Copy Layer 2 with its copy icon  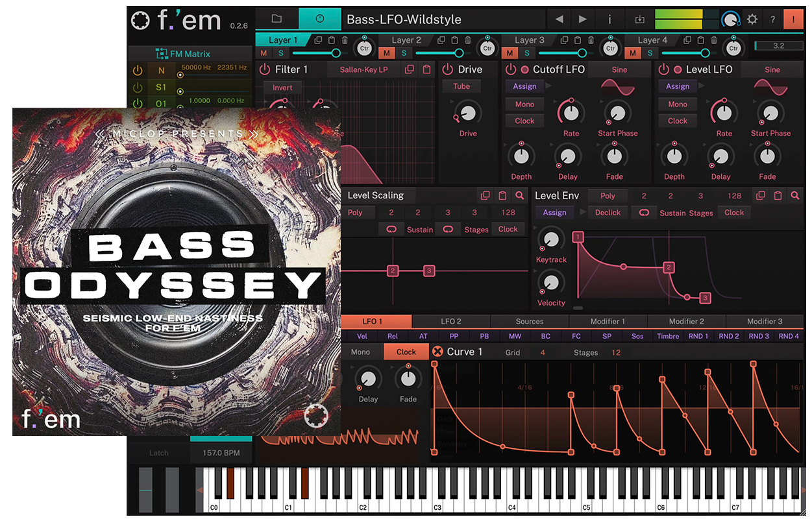(x=441, y=40)
